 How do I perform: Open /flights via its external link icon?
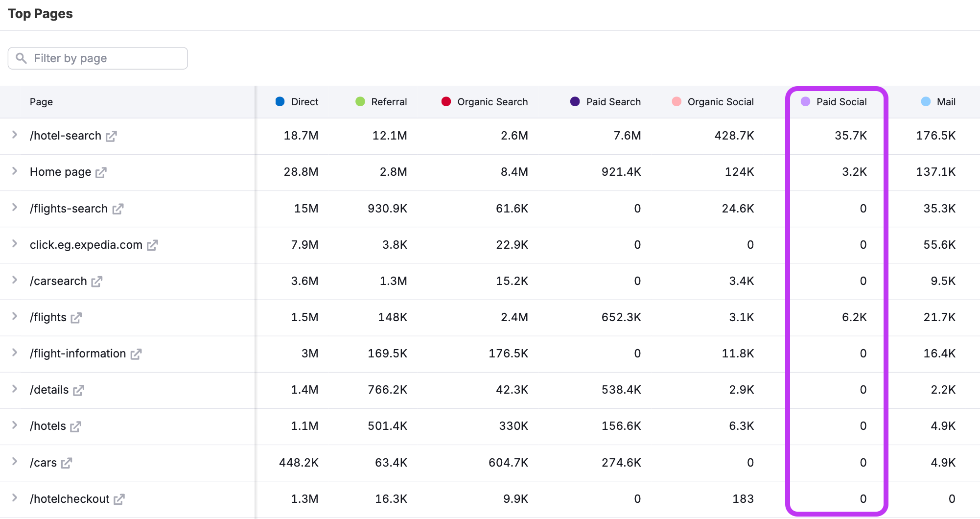coord(76,317)
